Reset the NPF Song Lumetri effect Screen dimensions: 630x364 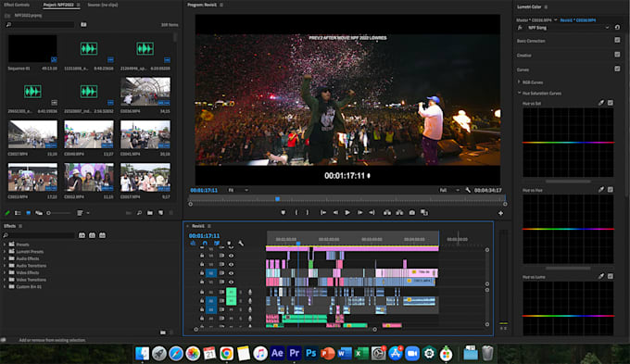[618, 27]
